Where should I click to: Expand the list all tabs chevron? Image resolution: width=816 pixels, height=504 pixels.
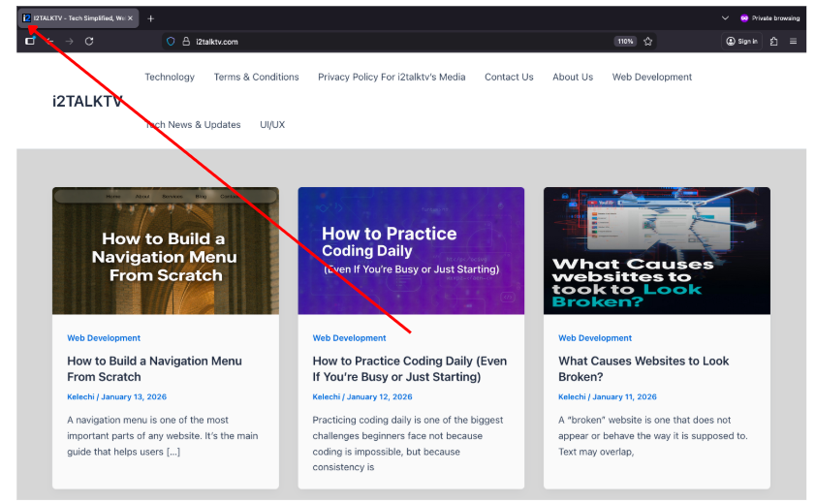coord(725,18)
